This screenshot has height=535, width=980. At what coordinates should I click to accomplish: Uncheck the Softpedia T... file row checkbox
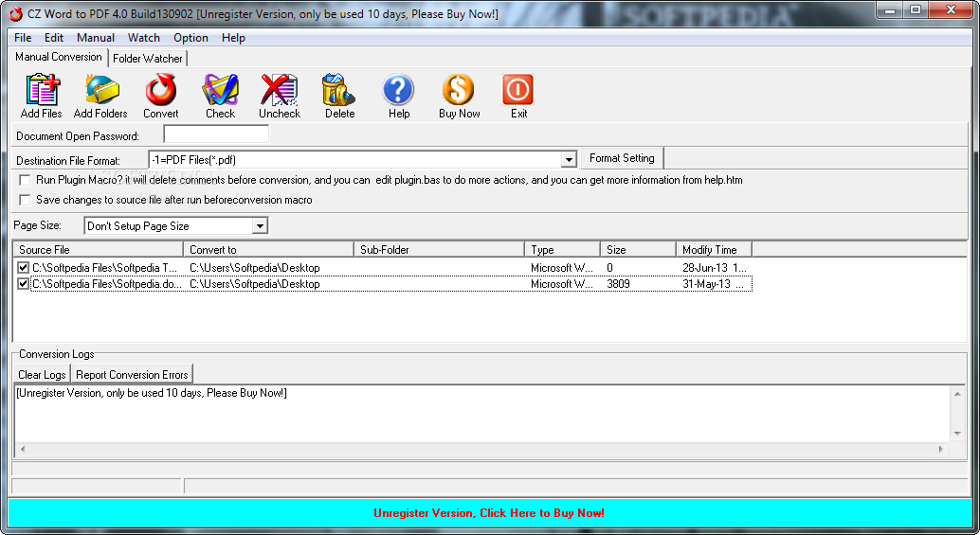click(x=23, y=267)
